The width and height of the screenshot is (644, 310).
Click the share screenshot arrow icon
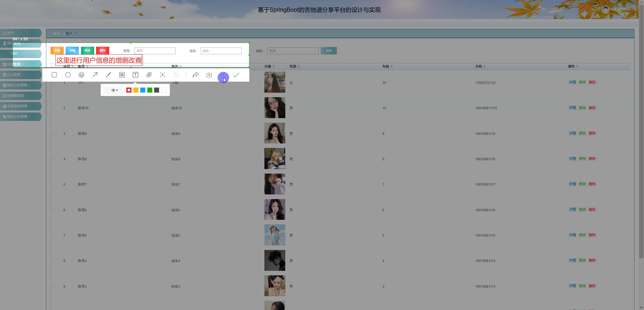[x=195, y=75]
